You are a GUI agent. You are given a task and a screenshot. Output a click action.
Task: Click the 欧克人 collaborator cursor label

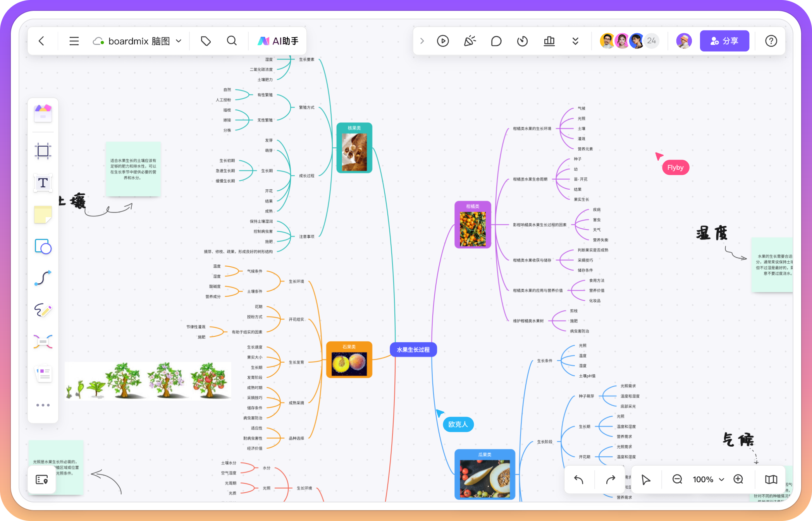[x=458, y=424]
